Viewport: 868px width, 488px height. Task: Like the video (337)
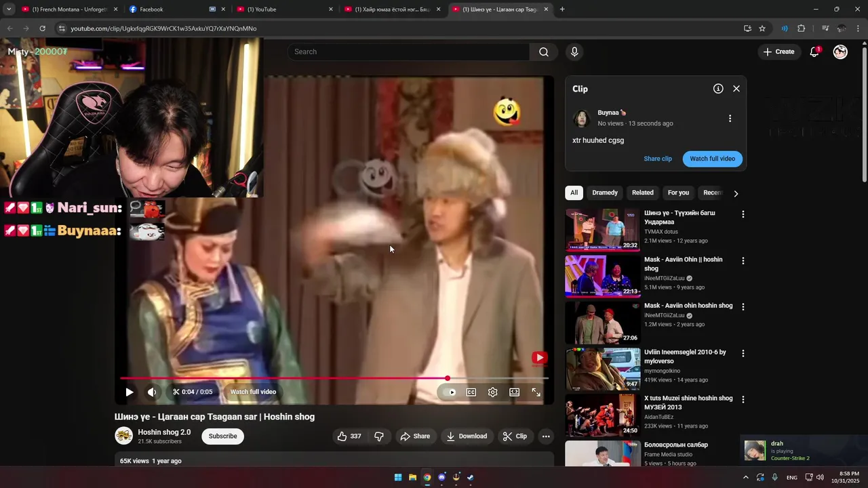coord(349,436)
